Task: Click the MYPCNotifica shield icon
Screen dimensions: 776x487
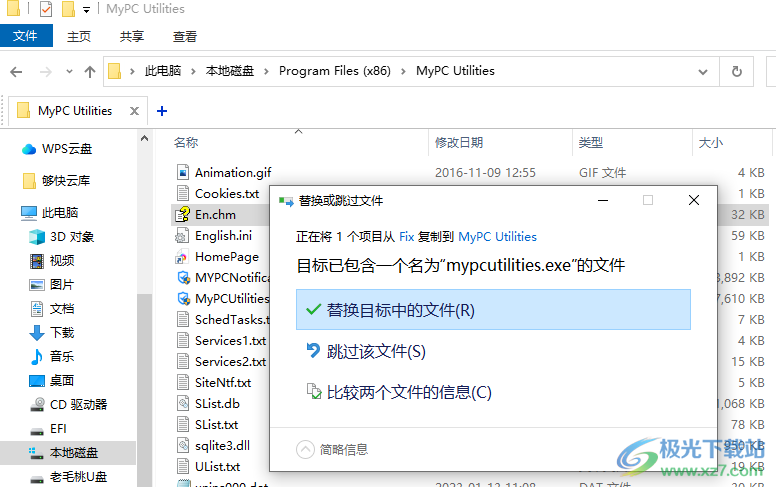Action: 184,278
